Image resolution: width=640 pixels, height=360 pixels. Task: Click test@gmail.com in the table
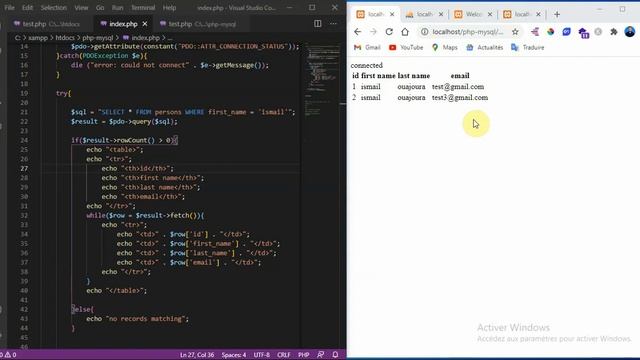458,87
